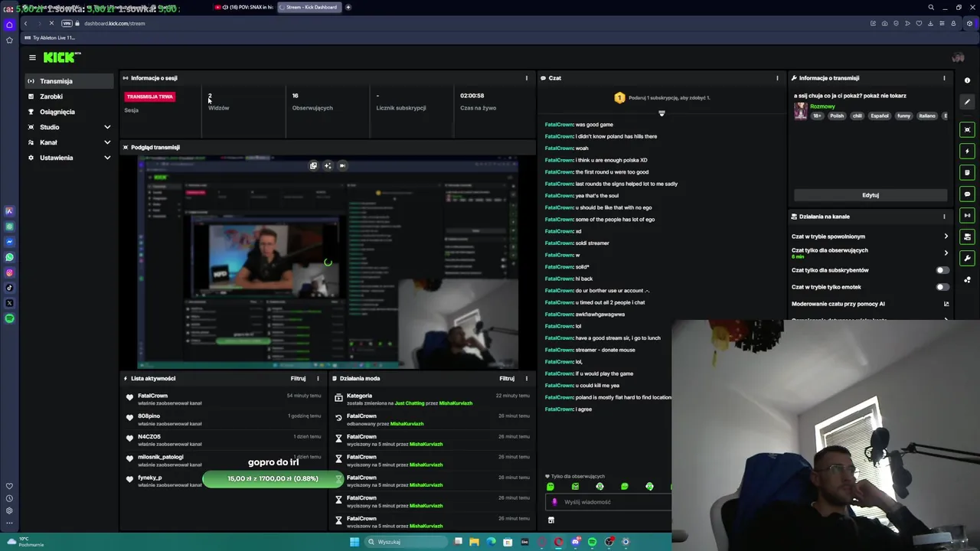This screenshot has height=551, width=980.
Task: Open options menu for Lista aktywności panel
Action: [x=318, y=378]
